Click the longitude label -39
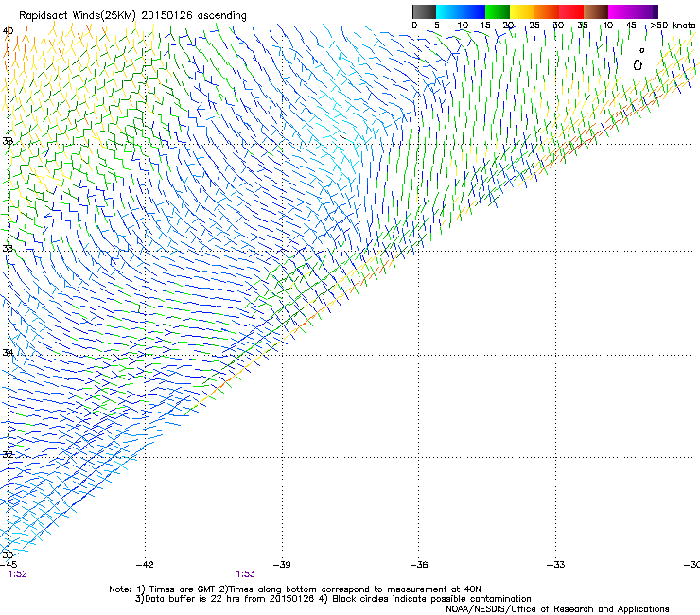Screen dimensions: 700x615 coord(282,565)
